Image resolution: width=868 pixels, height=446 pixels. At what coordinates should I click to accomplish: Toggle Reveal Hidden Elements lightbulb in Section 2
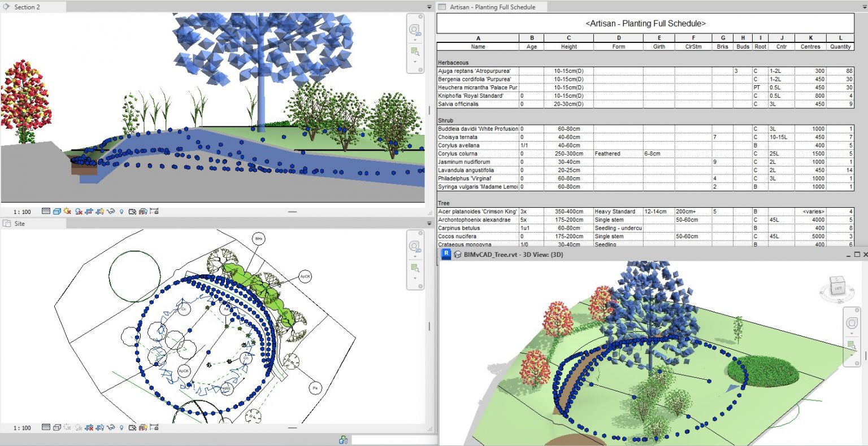pos(122,211)
